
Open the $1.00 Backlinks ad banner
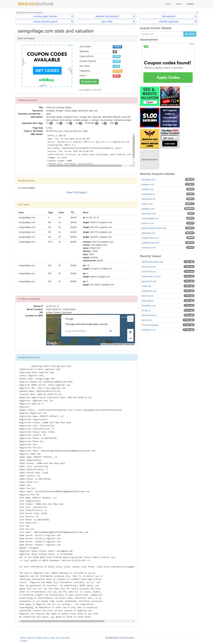click(x=149, y=118)
